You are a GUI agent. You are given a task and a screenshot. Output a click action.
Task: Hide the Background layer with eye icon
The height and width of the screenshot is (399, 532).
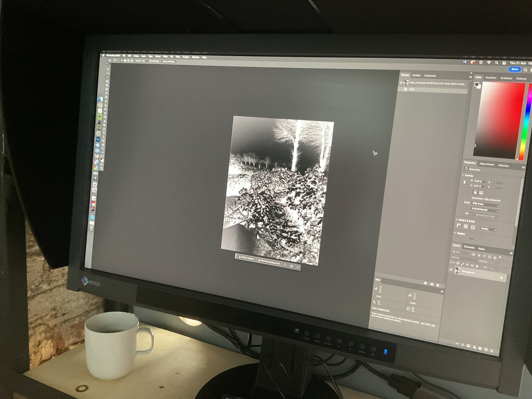451,270
